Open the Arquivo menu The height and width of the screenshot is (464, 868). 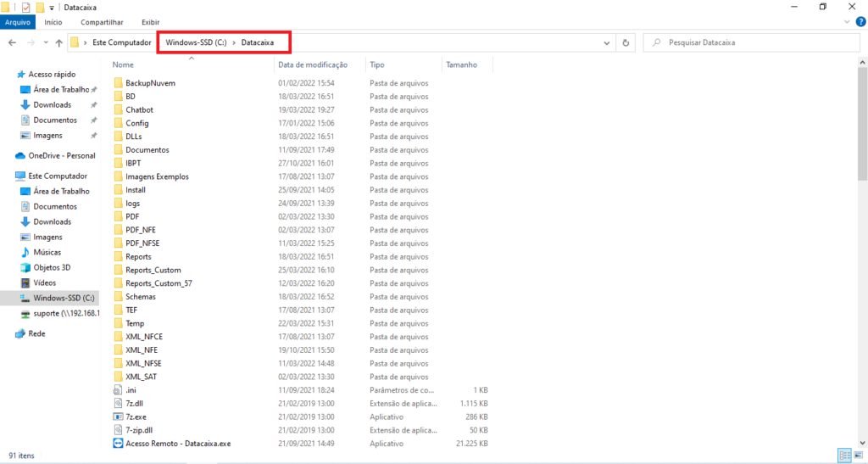18,22
